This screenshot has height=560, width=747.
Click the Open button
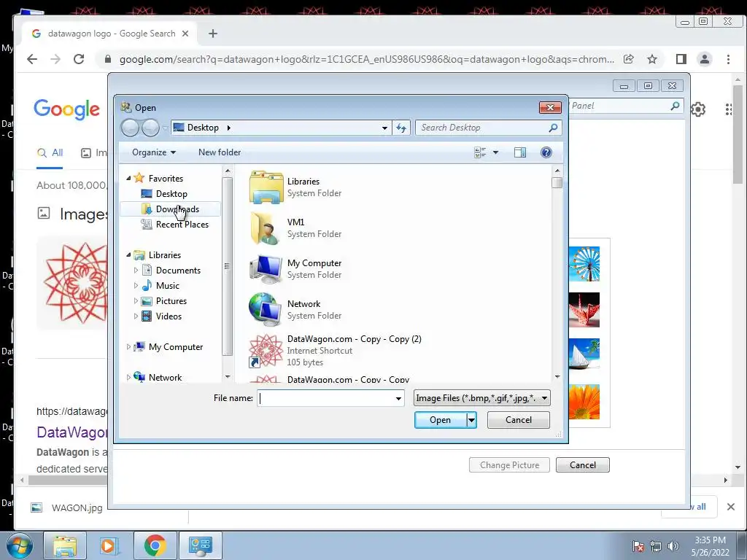(440, 420)
